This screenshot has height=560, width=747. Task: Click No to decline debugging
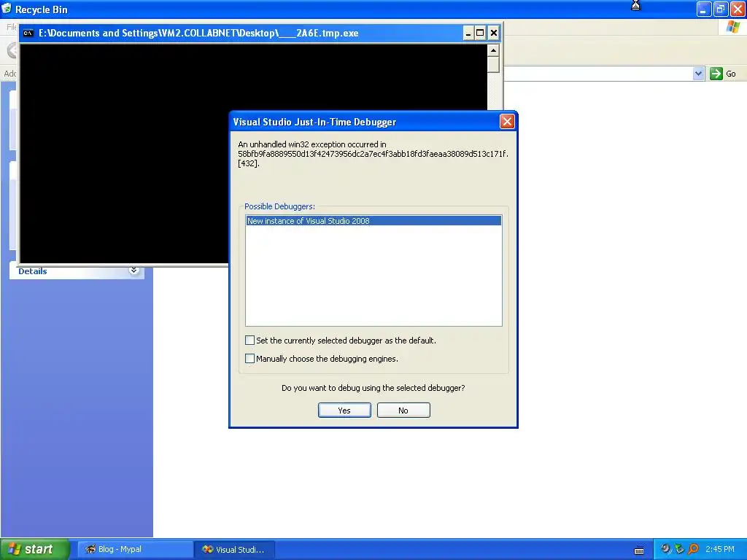click(403, 410)
